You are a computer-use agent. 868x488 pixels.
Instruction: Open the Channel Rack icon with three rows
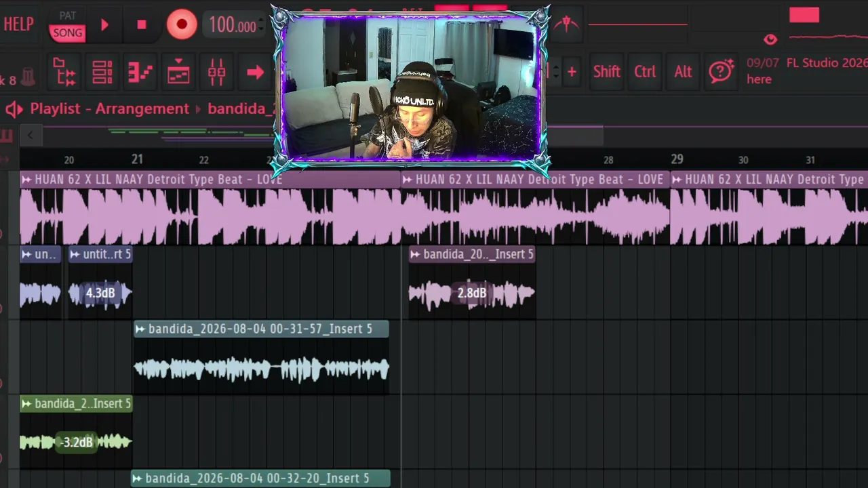click(102, 73)
